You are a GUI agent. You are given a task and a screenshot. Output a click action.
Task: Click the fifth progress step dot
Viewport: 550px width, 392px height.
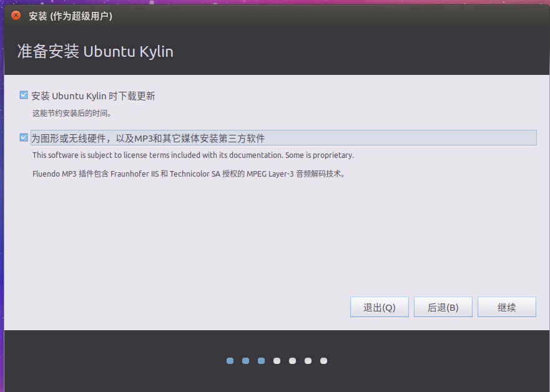click(292, 361)
